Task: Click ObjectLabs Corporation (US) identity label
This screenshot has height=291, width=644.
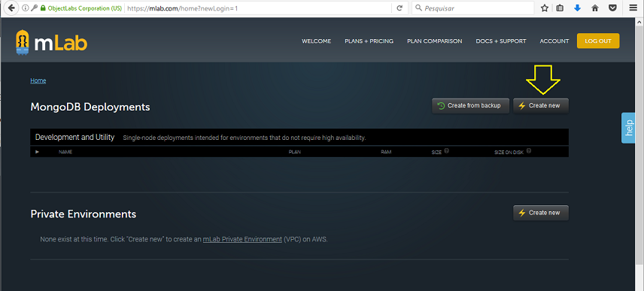Action: pos(84,8)
